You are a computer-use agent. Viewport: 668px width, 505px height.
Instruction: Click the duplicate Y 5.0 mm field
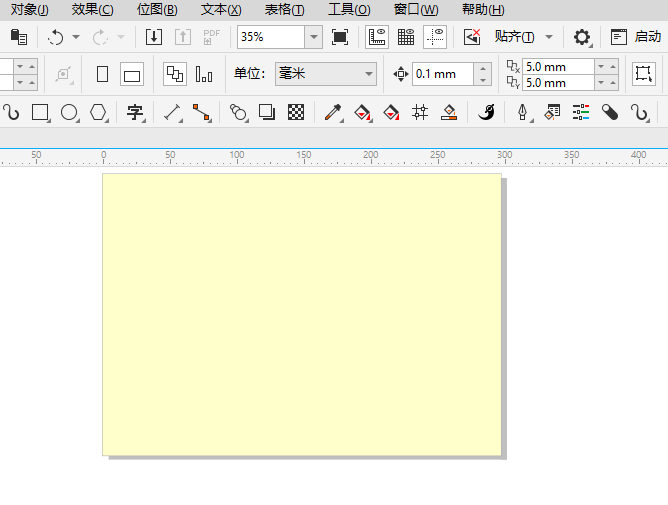[558, 83]
